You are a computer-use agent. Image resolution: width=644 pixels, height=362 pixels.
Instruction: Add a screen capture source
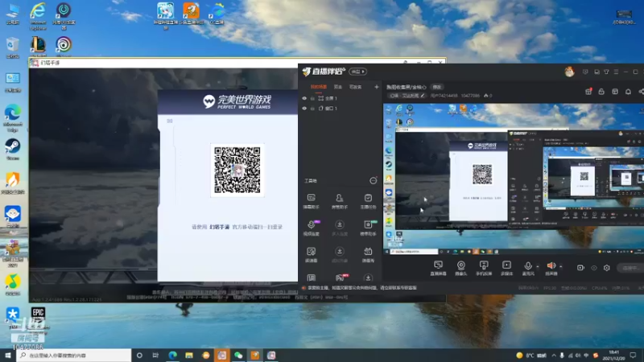click(438, 268)
